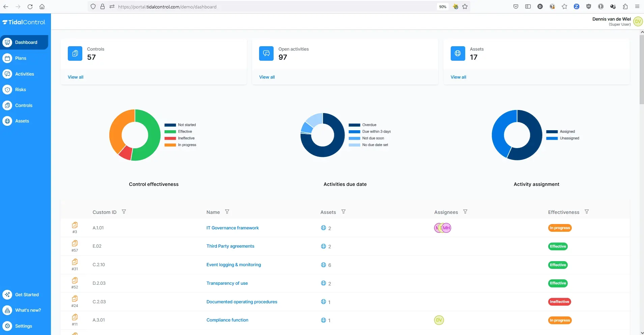The image size is (644, 335).
Task: Toggle No due date set legend entry
Action: tap(368, 145)
